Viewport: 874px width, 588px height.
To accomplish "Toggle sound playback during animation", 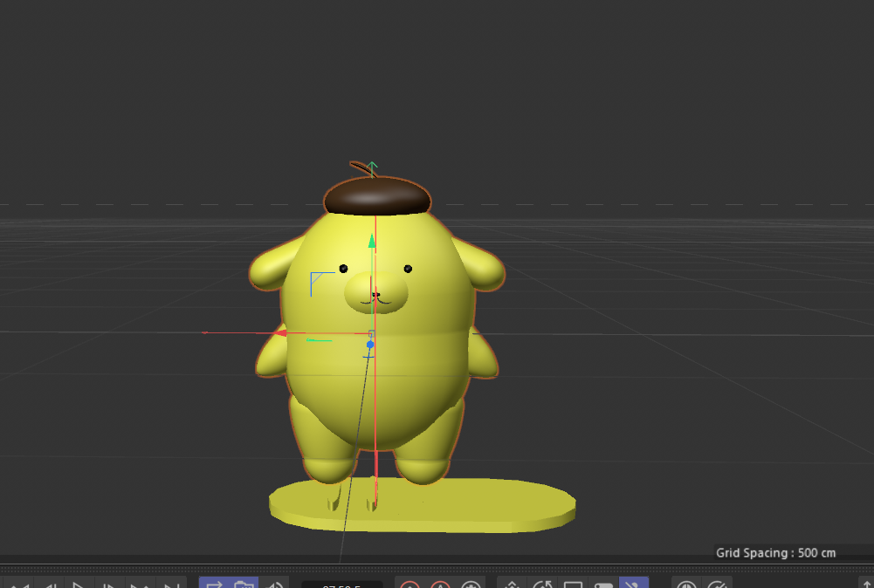I will click(x=275, y=584).
